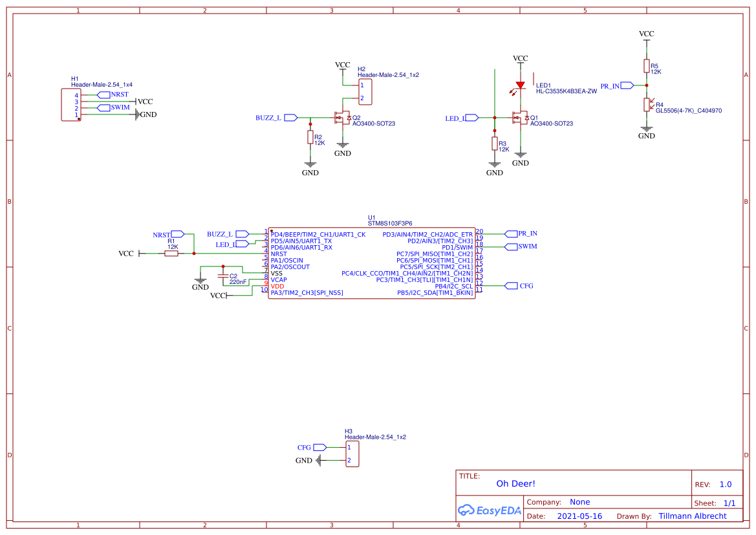Viewport: 756px width, 535px height.
Task: Select the R5 resistor symbol
Action: 647,66
